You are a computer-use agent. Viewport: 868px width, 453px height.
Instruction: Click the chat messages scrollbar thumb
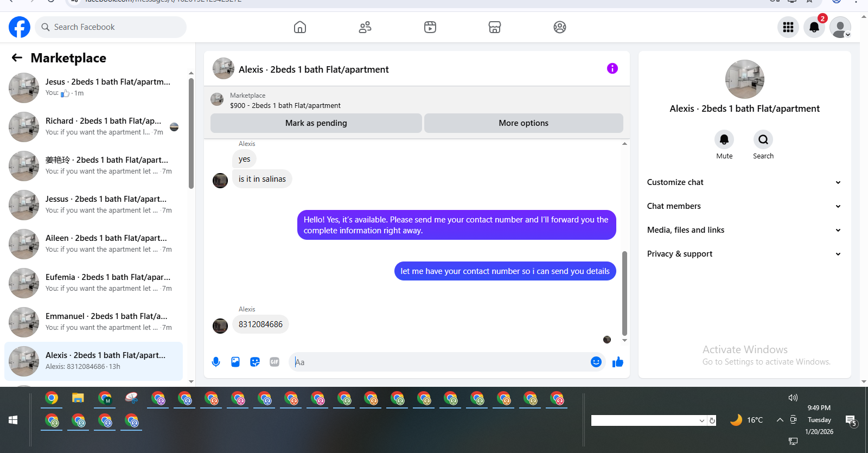pos(624,294)
